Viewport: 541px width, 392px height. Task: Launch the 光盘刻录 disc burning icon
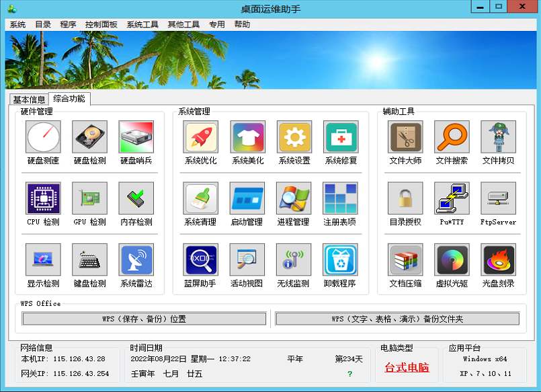click(x=498, y=260)
